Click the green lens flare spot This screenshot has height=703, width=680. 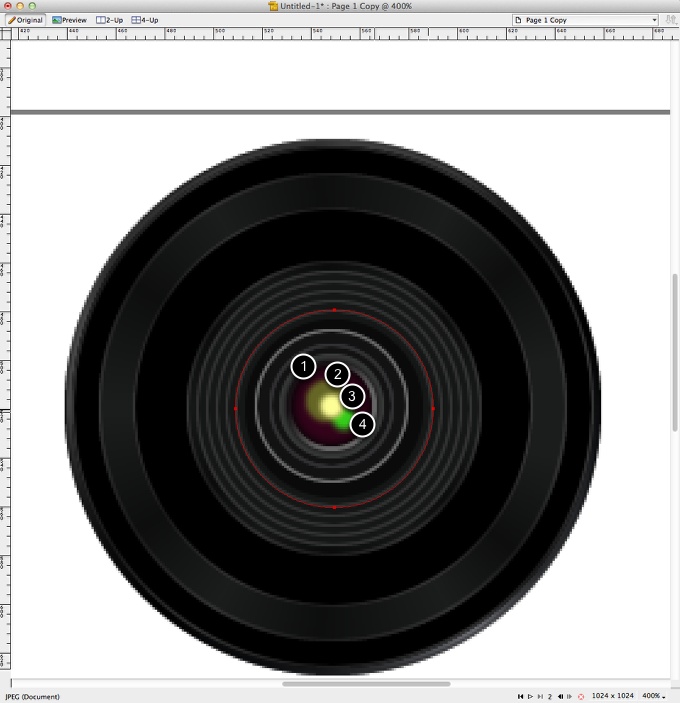pyautogui.click(x=343, y=421)
